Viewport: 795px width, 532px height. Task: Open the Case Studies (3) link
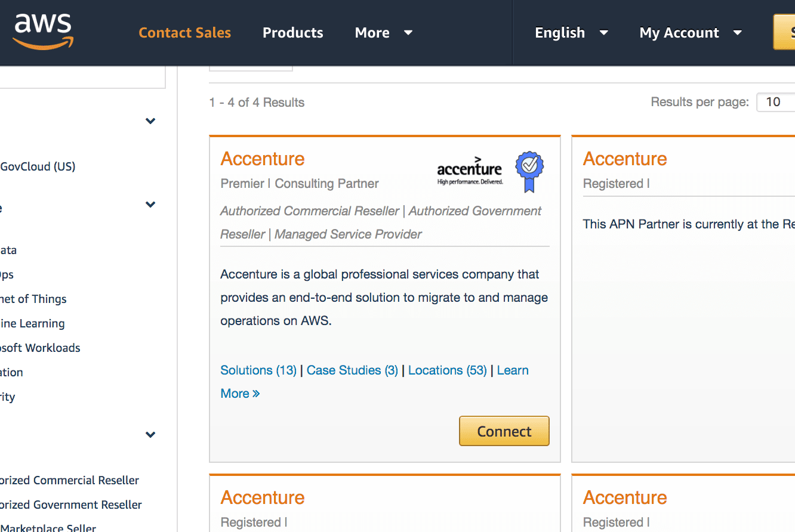pyautogui.click(x=352, y=370)
